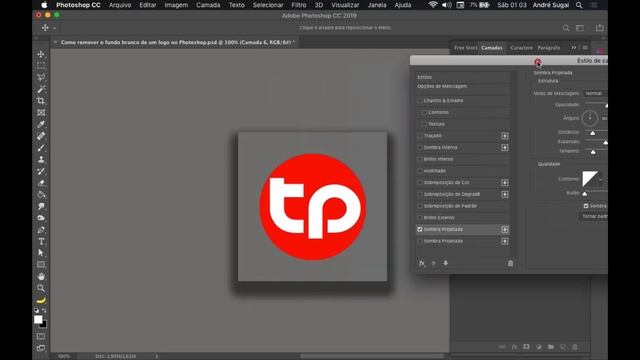Open the Filtro menu
The image size is (640, 360).
[x=299, y=5]
